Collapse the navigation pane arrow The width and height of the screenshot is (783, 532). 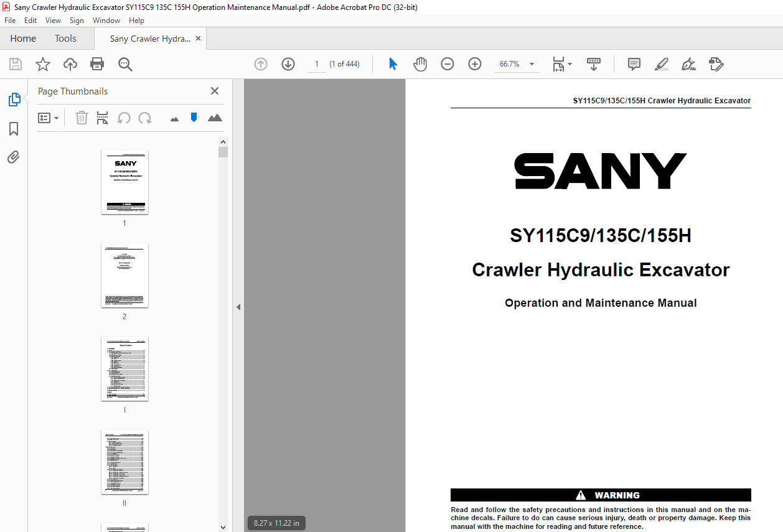pyautogui.click(x=238, y=307)
